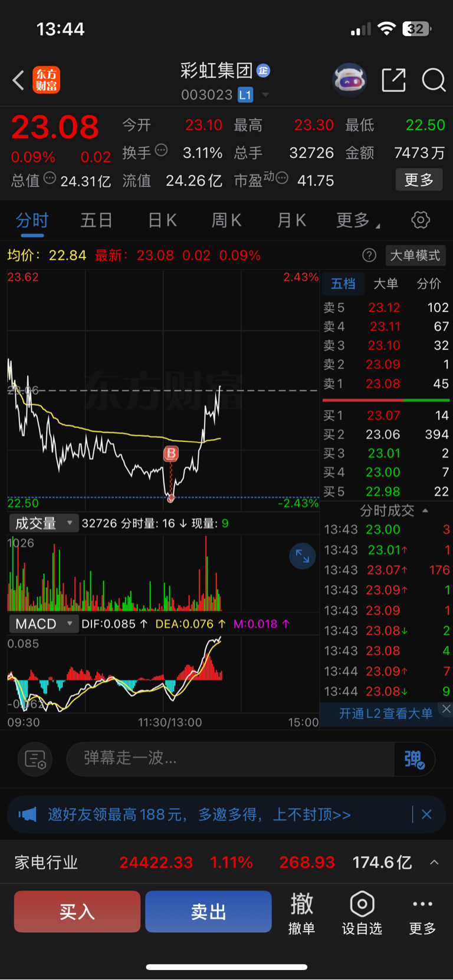Open invite friends 188元 promotion link
The height and width of the screenshot is (980, 453).
click(199, 814)
